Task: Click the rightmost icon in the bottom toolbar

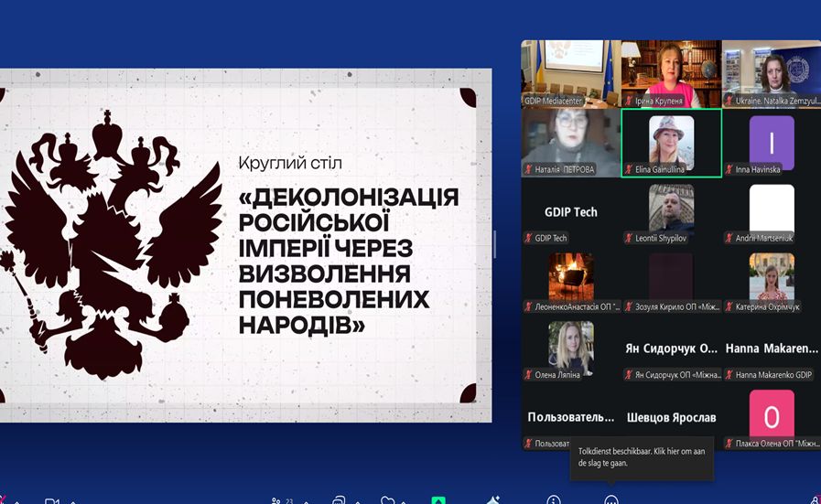Action: click(814, 499)
